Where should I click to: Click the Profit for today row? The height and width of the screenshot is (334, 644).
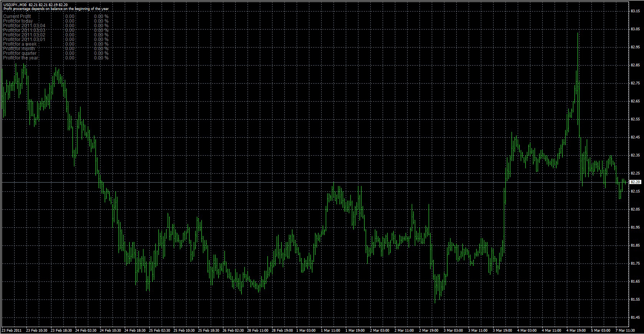[18, 21]
